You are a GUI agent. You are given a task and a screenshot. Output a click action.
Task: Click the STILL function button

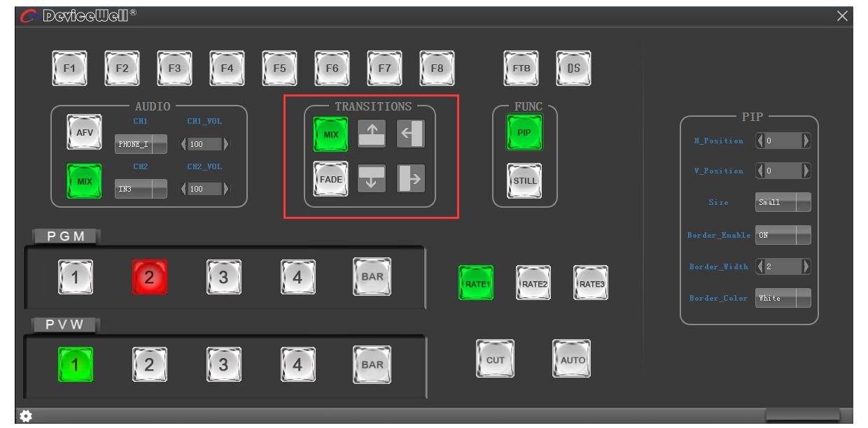tap(524, 180)
